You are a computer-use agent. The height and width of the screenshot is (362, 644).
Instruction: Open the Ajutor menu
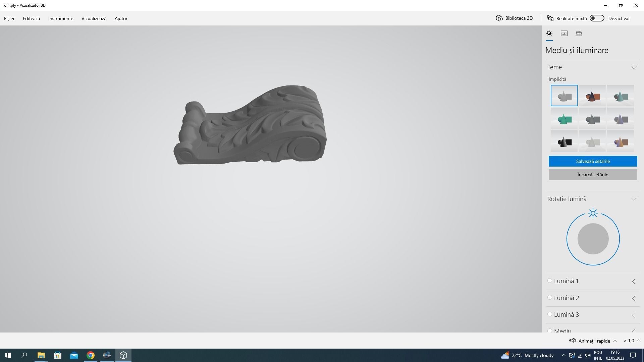click(x=121, y=18)
